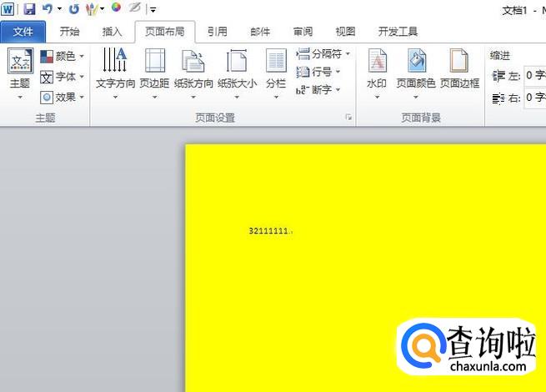
Task: Switch to the 审阅 tab
Action: pyautogui.click(x=303, y=32)
